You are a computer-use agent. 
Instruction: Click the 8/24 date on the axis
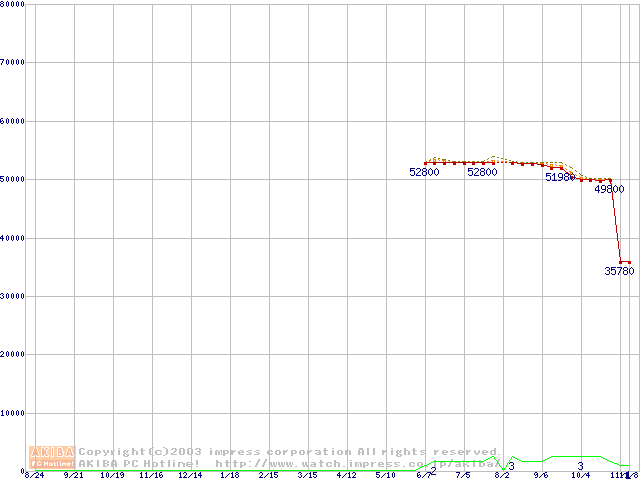pyautogui.click(x=34, y=476)
